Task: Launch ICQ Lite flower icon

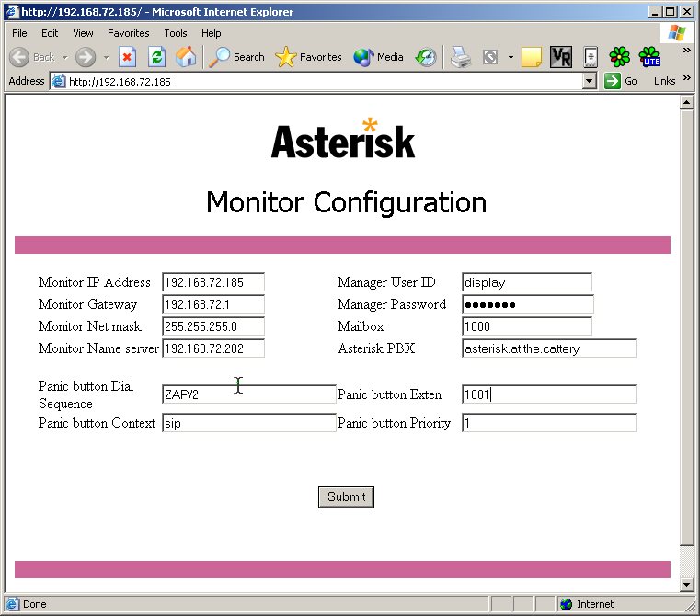Action: (649, 57)
